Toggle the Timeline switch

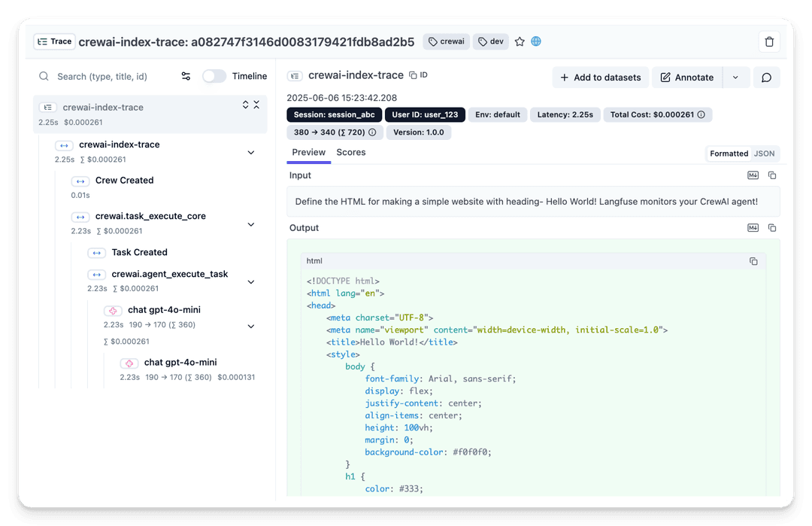[214, 76]
